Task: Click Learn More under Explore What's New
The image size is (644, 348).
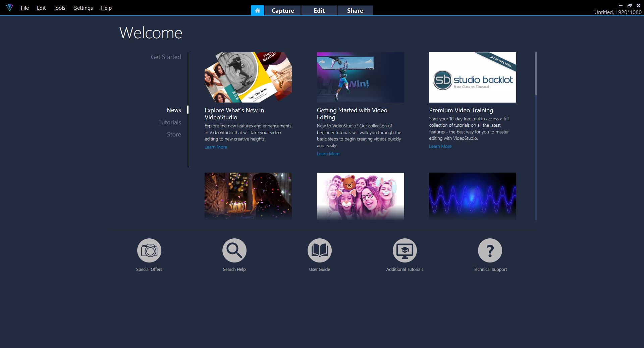Action: [x=216, y=147]
